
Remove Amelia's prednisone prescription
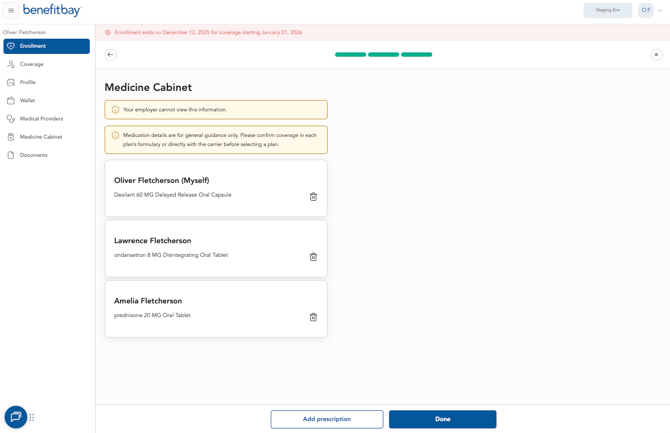pos(313,317)
